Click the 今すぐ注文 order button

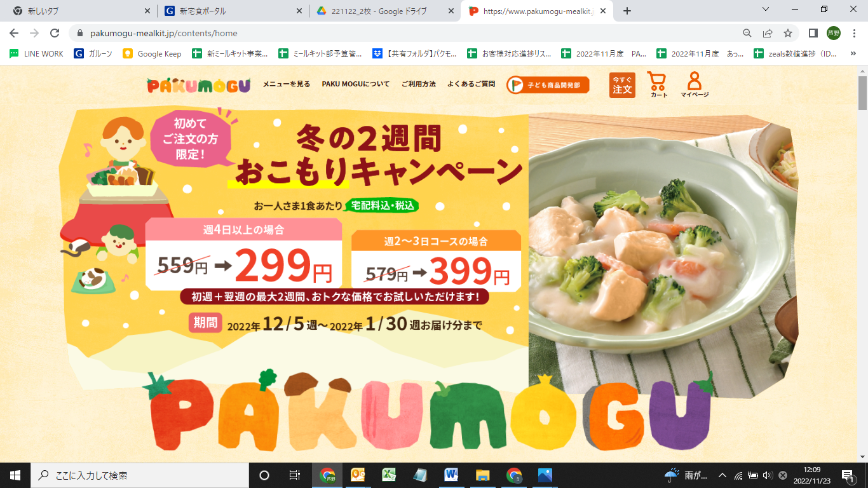(x=622, y=85)
